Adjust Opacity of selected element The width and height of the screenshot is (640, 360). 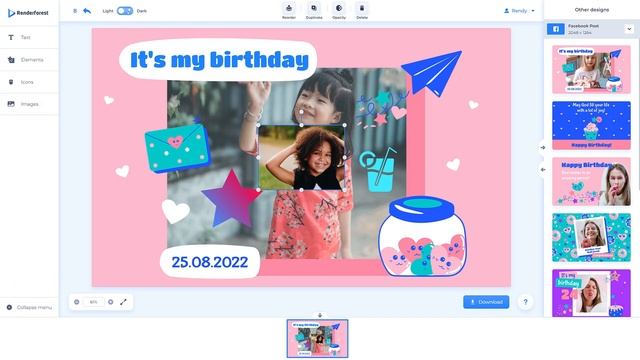tap(339, 11)
